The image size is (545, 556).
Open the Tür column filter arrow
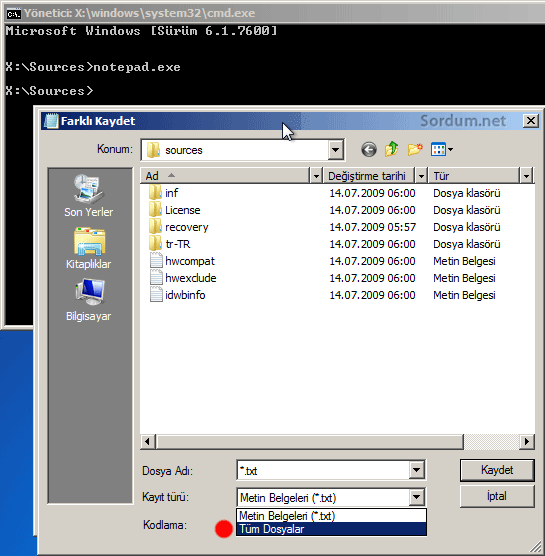coord(527,176)
